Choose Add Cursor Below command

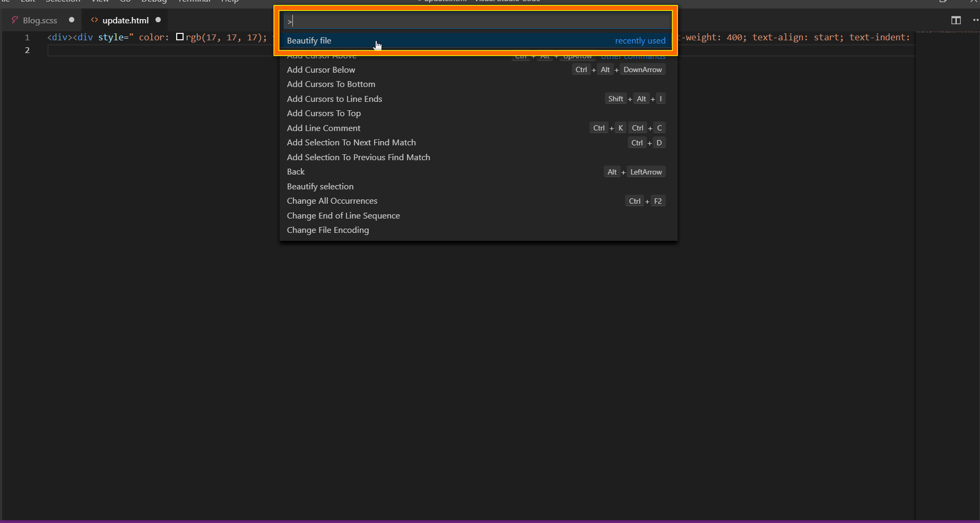(478, 70)
